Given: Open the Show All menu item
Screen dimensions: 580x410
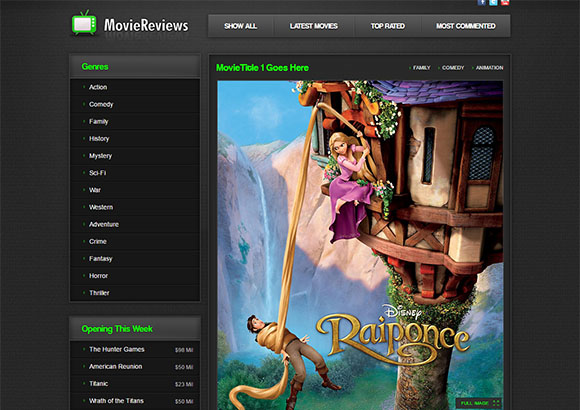Looking at the screenshot, I should pyautogui.click(x=240, y=26).
